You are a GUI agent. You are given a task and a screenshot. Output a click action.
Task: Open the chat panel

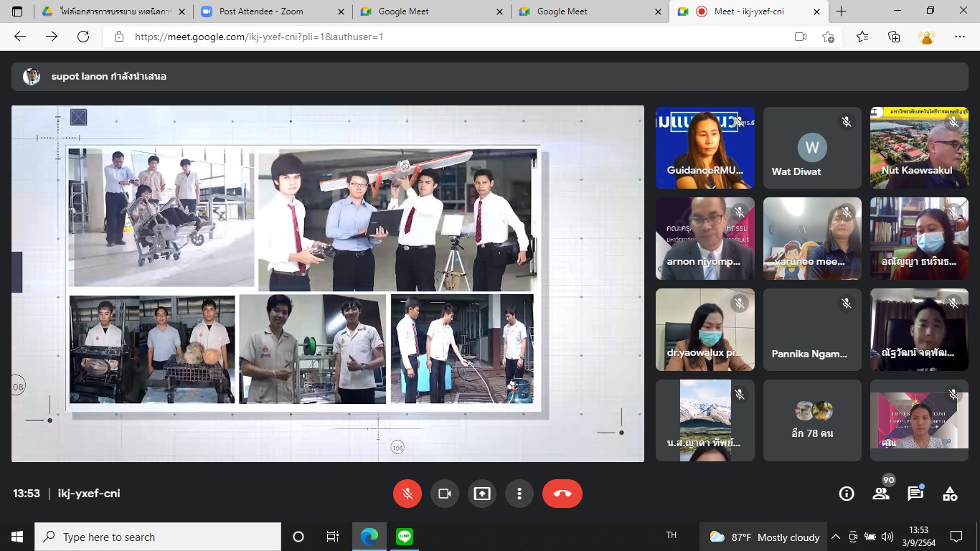click(915, 494)
